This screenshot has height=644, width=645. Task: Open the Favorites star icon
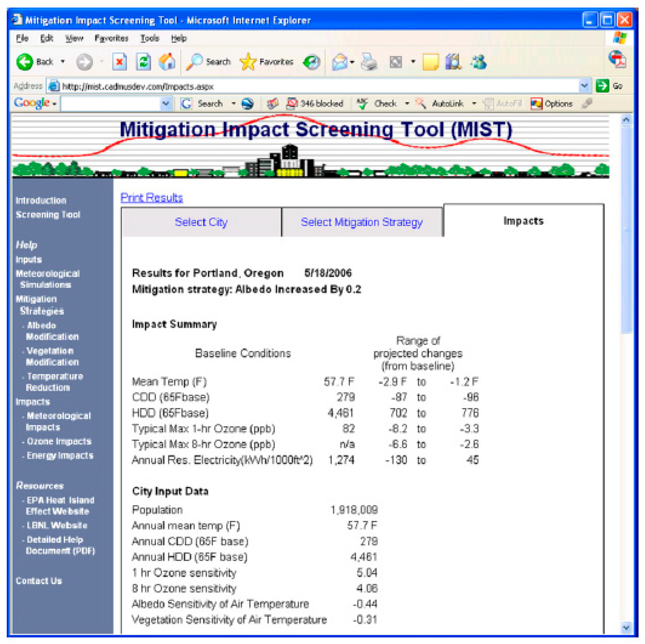click(248, 62)
